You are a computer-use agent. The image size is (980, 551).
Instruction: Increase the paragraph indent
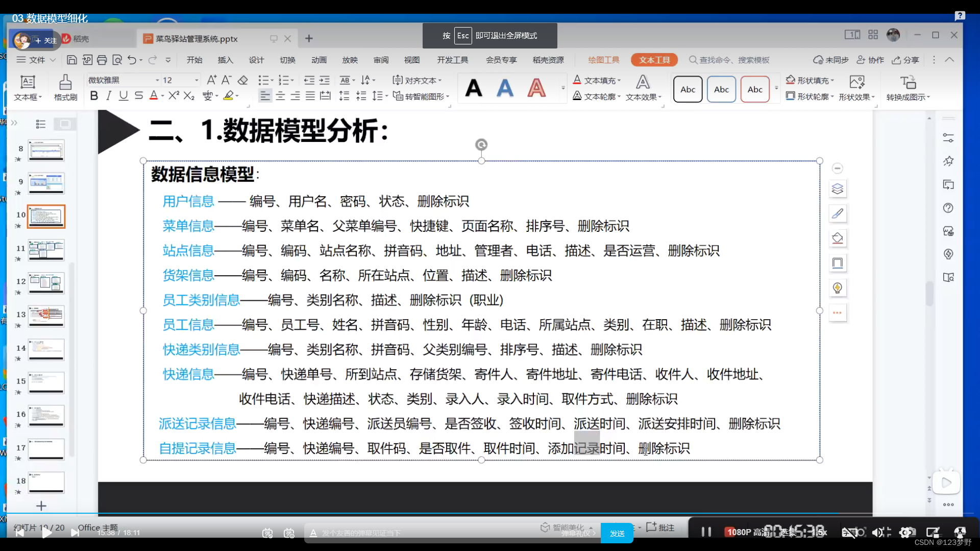click(324, 80)
